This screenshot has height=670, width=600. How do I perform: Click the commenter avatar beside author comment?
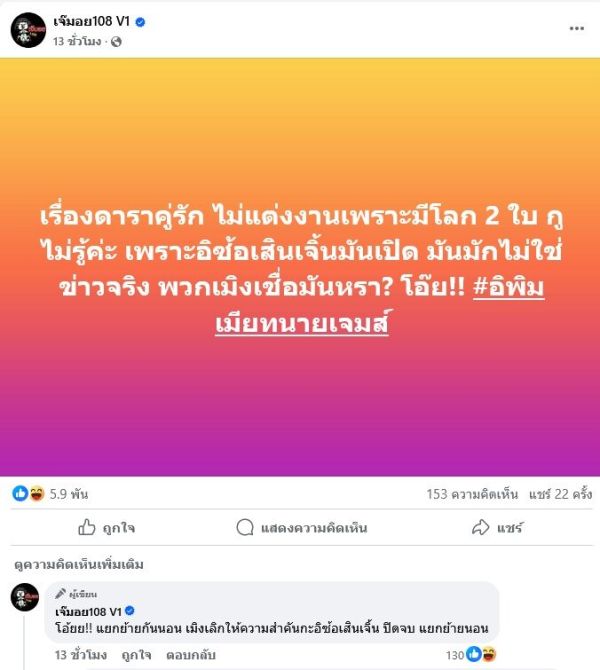(25, 597)
